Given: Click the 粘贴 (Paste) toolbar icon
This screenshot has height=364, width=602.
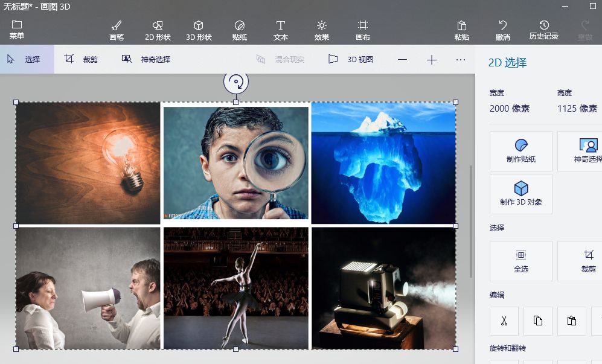Looking at the screenshot, I should coord(462,30).
